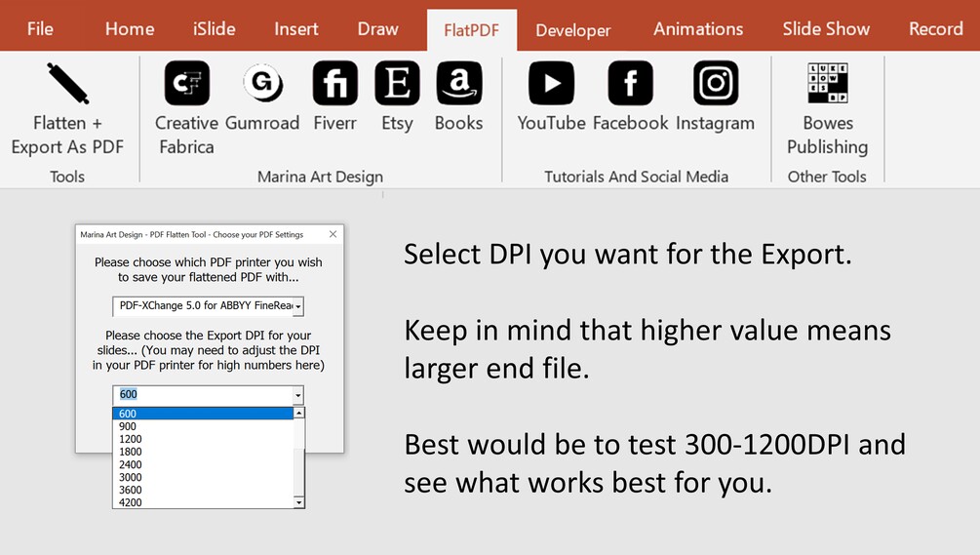980x555 pixels.
Task: Switch to the Animations tab
Action: tap(698, 29)
